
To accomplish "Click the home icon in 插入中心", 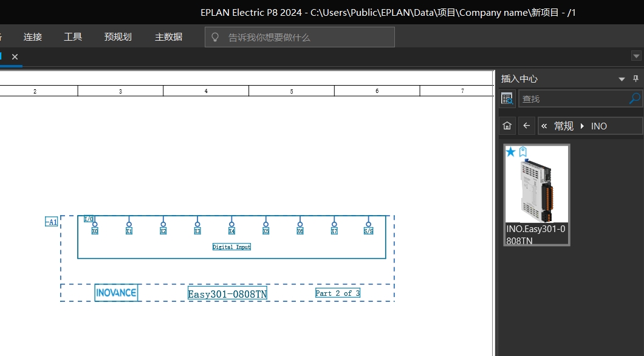I will point(507,126).
